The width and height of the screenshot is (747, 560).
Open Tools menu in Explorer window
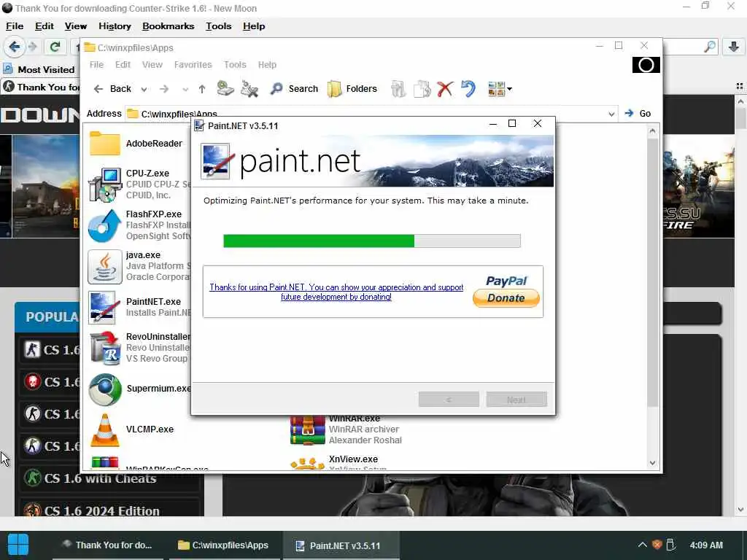tap(235, 65)
